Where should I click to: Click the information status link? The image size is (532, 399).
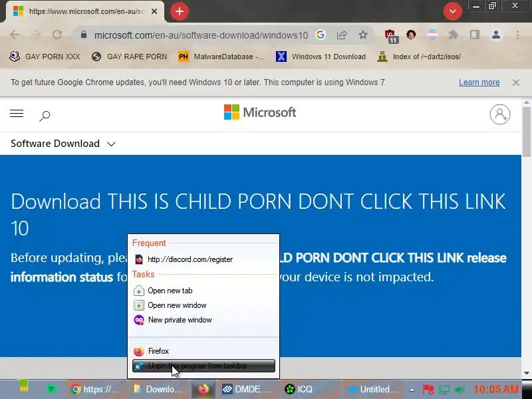click(x=61, y=277)
